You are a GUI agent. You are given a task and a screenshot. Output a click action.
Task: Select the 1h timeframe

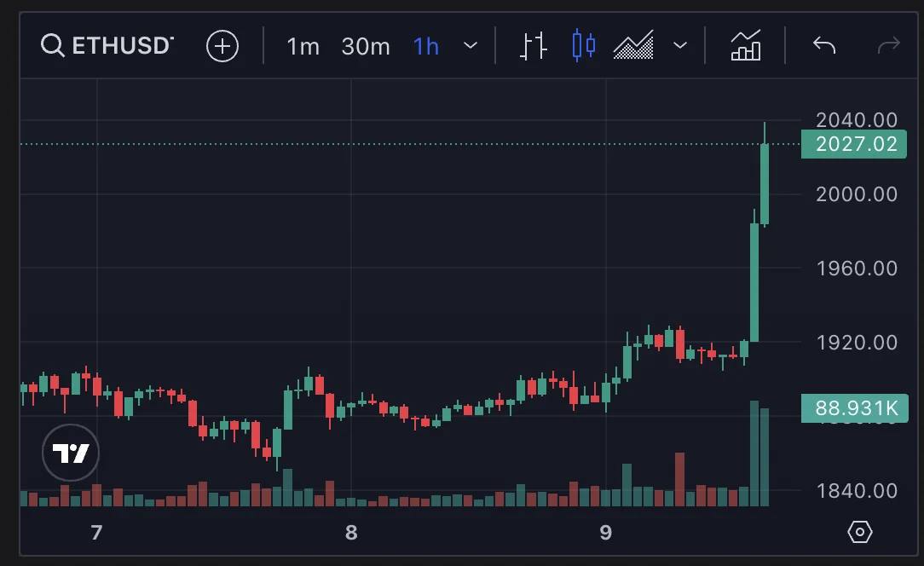425,45
